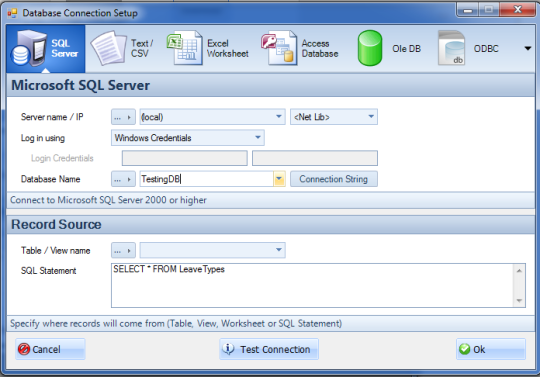Choose the Text / CSV source icon
This screenshot has height=377, width=540.
click(109, 48)
